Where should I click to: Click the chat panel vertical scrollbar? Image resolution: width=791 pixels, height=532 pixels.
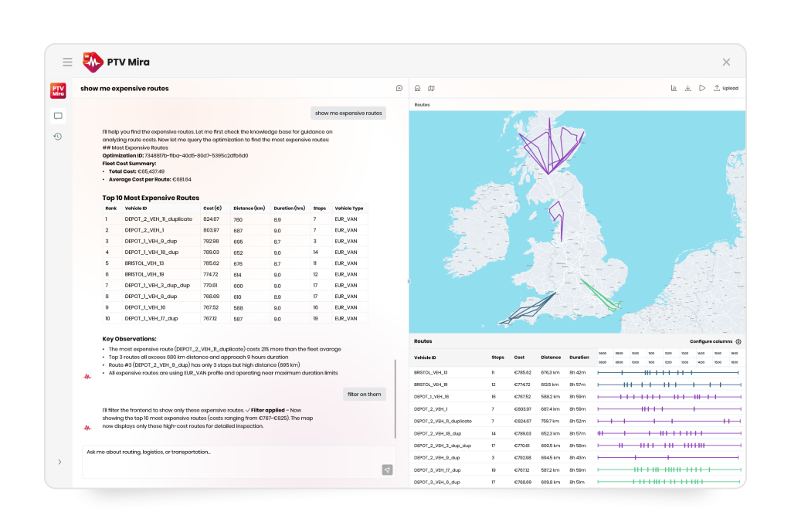coord(395,398)
